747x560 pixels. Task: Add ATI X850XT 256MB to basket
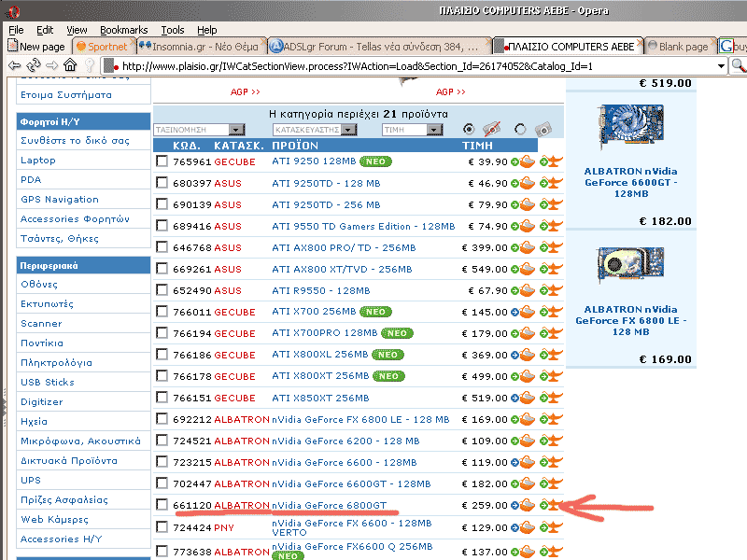[523, 398]
